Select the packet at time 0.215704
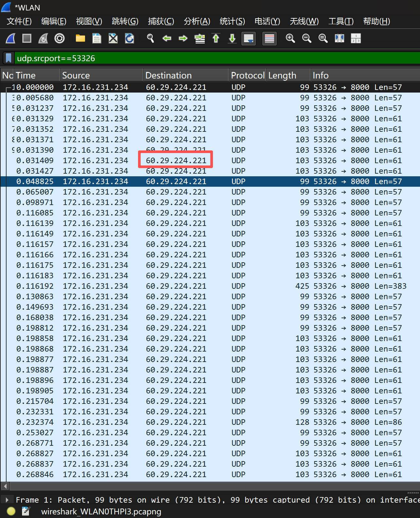 click(x=210, y=401)
